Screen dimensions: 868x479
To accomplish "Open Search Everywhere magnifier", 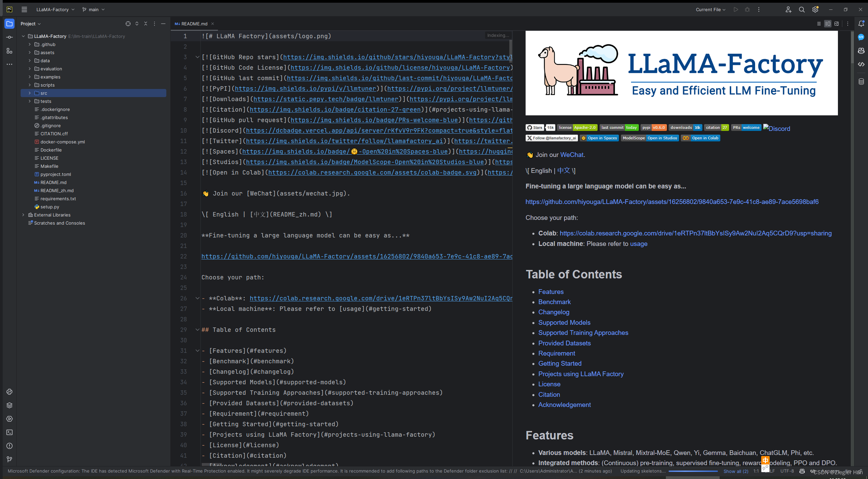I will (x=802, y=9).
